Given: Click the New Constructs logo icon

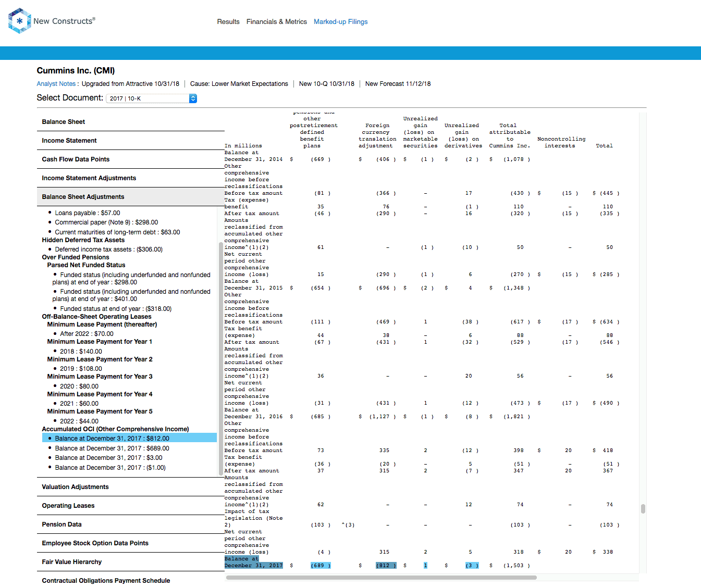Looking at the screenshot, I should pos(20,21).
